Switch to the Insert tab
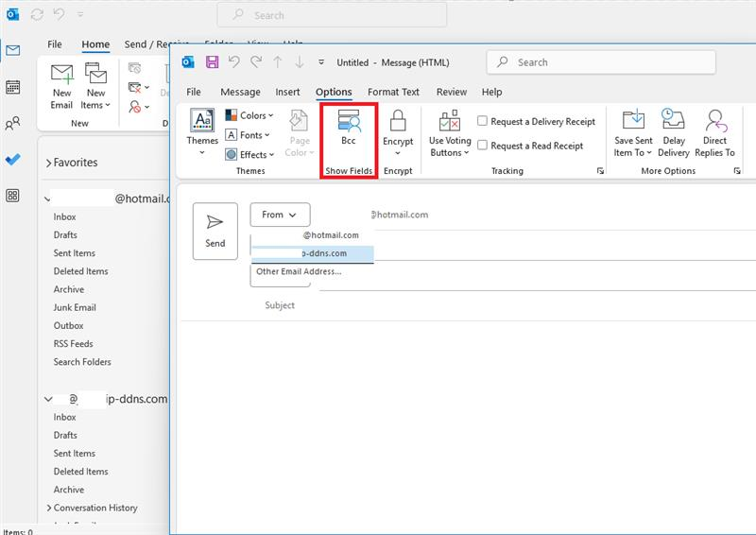This screenshot has width=756, height=535. click(x=287, y=92)
